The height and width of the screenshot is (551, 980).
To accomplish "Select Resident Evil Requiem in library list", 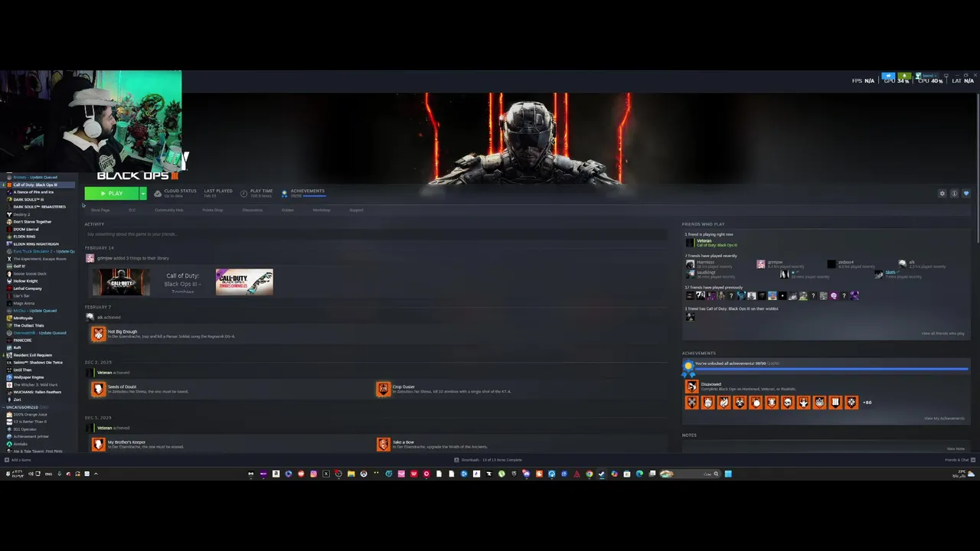I will 32,355.
